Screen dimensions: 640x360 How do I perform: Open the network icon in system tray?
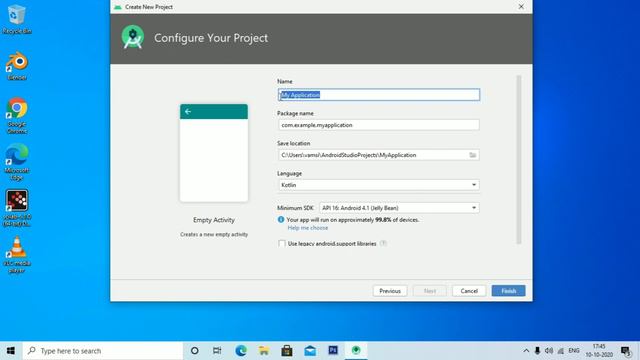(561, 351)
